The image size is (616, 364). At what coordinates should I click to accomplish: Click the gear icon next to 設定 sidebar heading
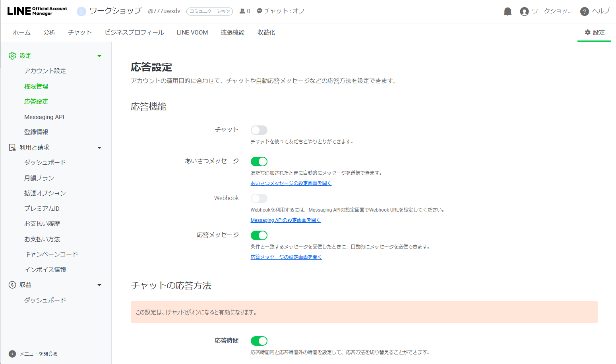click(12, 56)
